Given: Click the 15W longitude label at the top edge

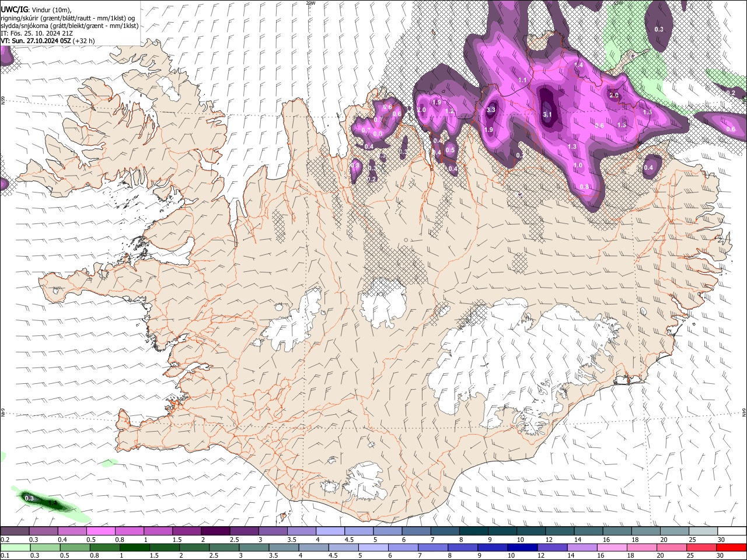Looking at the screenshot, I should click(x=618, y=3).
